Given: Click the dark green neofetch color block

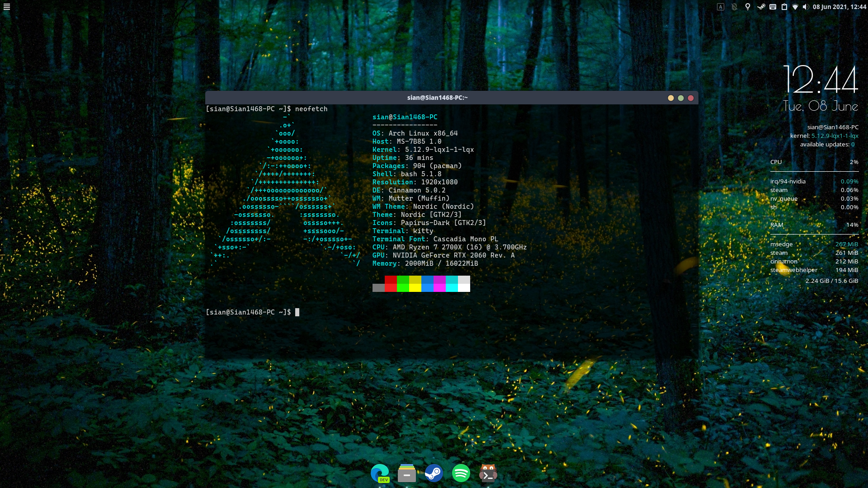Looking at the screenshot, I should point(403,280).
